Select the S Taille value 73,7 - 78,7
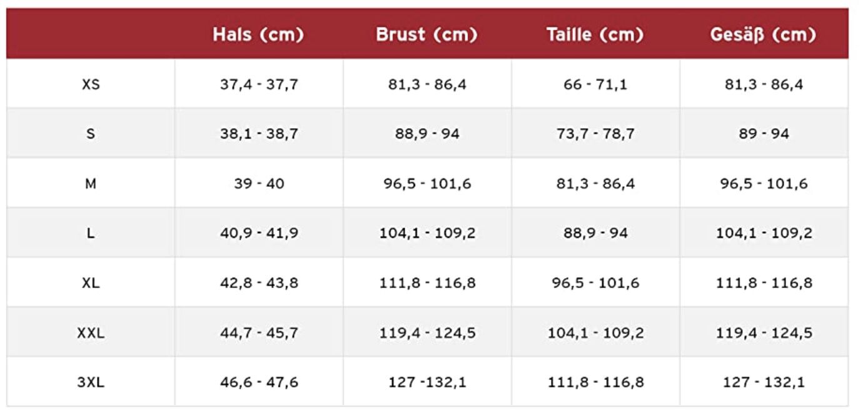This screenshot has height=420, width=868. point(595,134)
